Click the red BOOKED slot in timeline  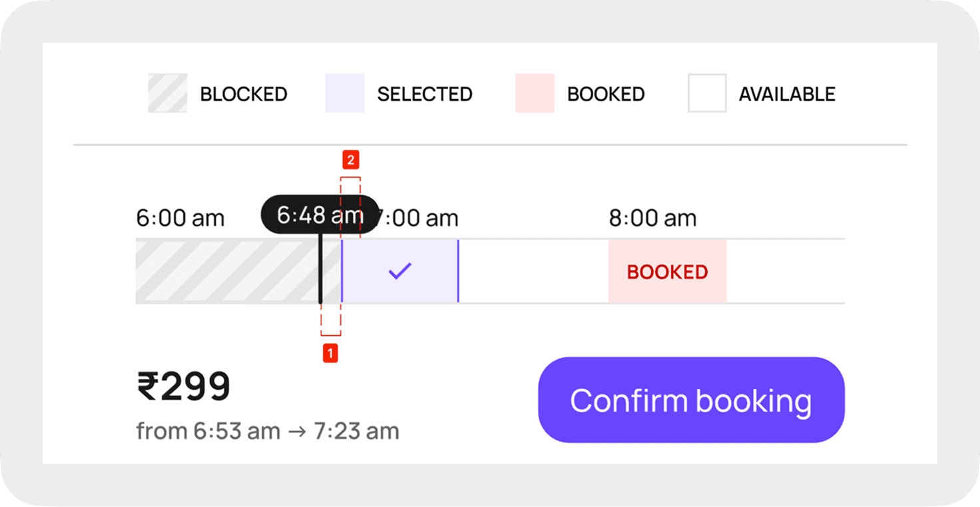(x=667, y=271)
